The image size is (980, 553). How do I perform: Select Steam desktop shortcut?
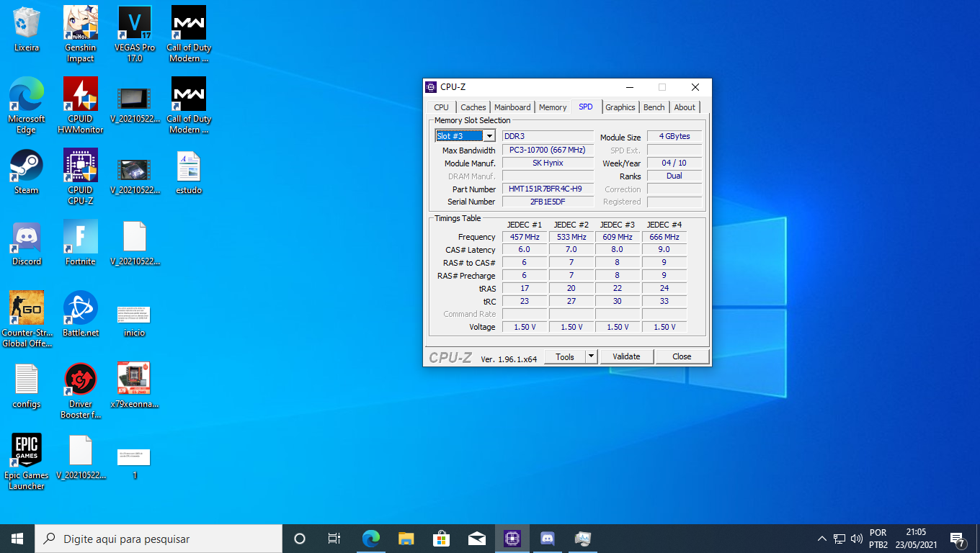27,171
